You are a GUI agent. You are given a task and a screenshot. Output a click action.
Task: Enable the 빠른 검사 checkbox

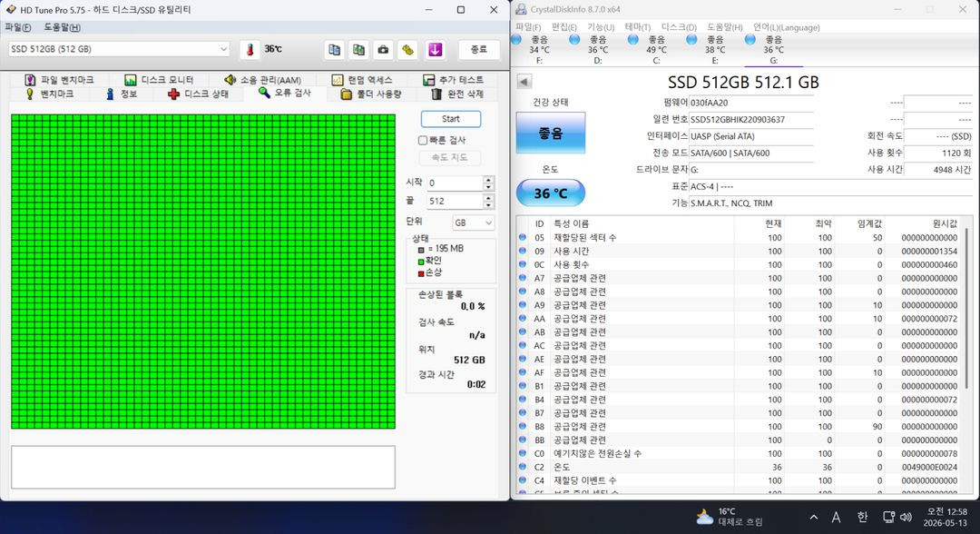(423, 140)
